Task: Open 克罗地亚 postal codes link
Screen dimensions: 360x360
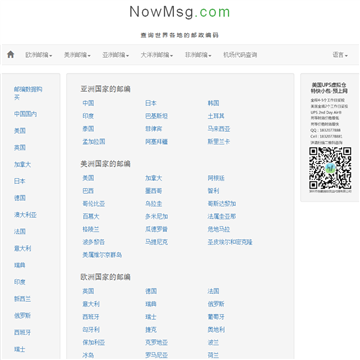Action: pos(156,343)
